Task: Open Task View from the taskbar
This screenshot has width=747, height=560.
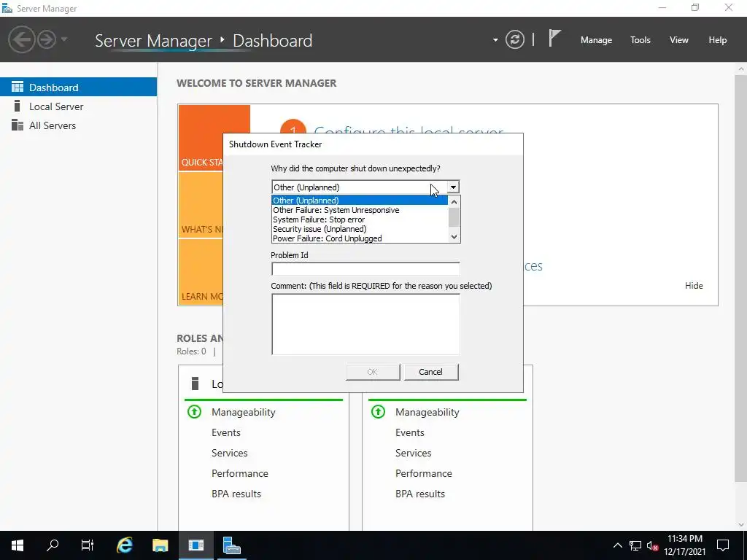Action: click(x=88, y=545)
